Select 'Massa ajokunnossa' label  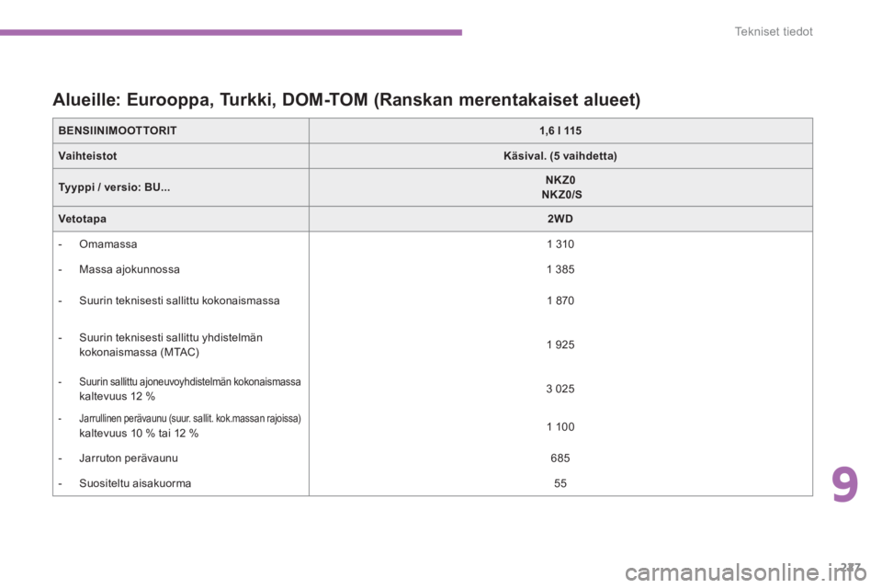(130, 269)
